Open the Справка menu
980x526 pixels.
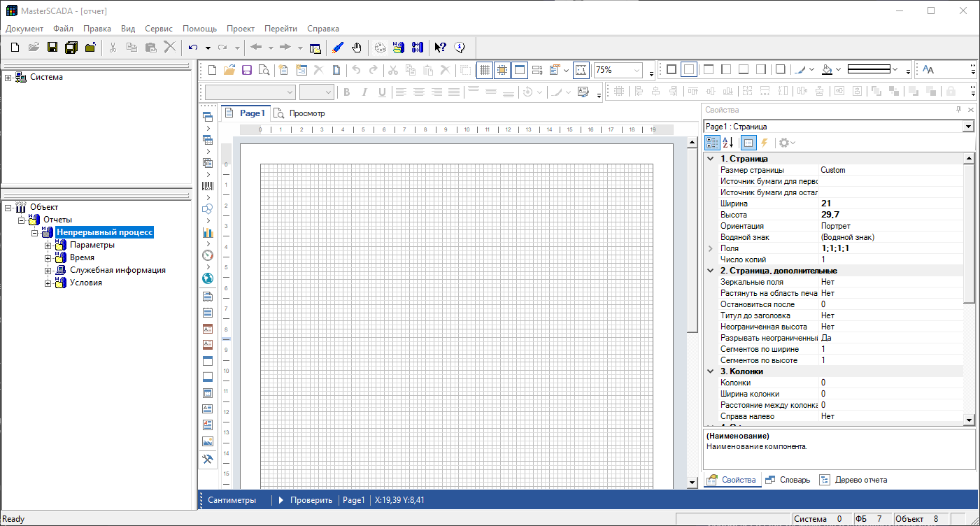coord(323,29)
